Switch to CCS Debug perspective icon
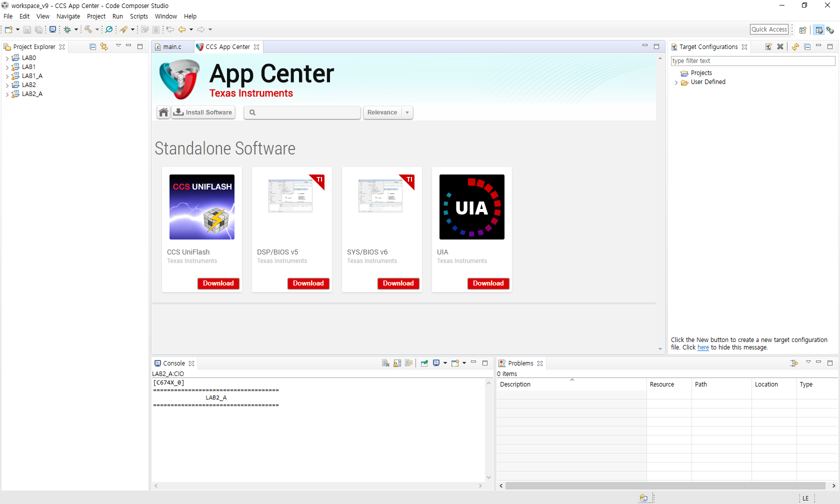The width and height of the screenshot is (840, 504). (830, 30)
